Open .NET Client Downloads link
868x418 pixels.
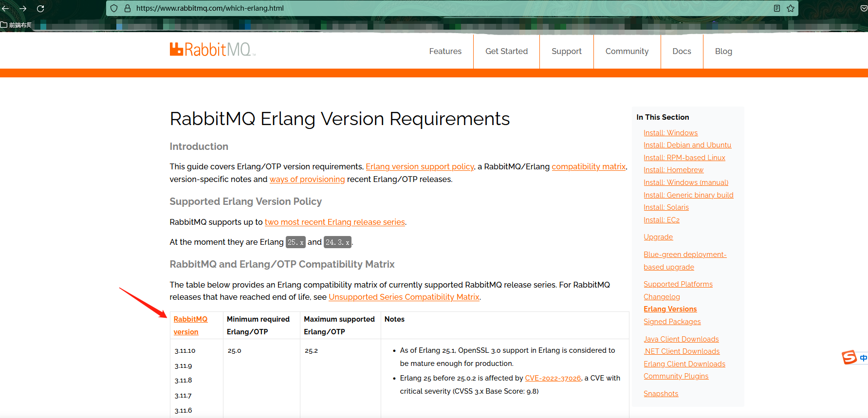click(x=682, y=351)
